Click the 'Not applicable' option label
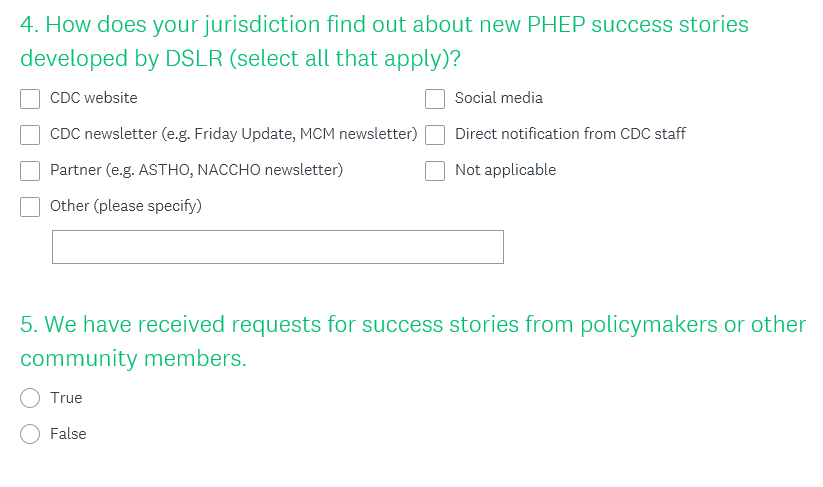 coord(505,170)
